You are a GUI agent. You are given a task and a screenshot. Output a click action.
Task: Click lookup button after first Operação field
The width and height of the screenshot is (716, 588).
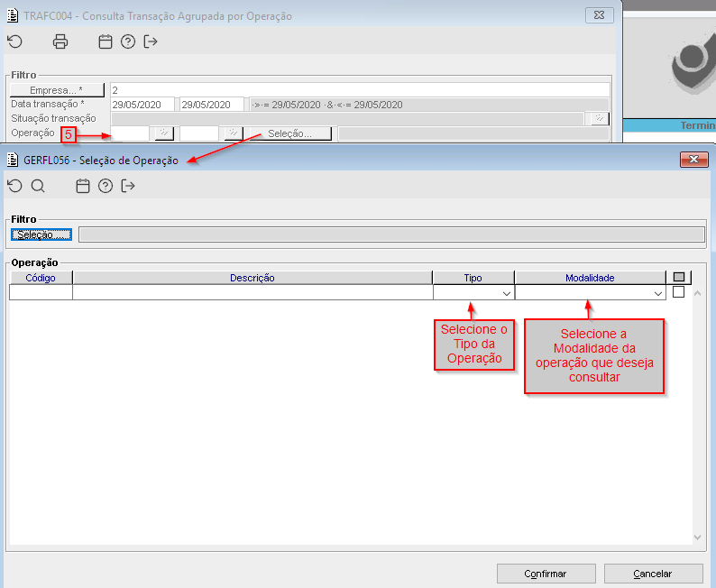(164, 133)
